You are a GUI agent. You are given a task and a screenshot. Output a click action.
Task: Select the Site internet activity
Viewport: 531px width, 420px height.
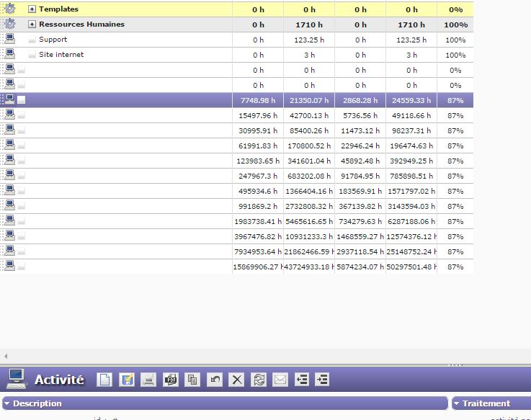[x=61, y=55]
